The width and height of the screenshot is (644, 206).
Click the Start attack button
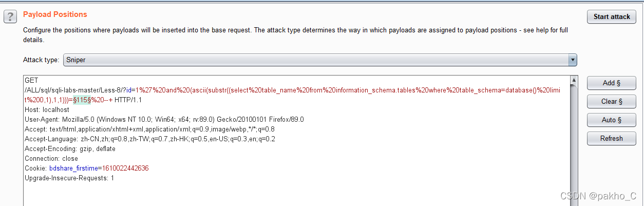(612, 17)
